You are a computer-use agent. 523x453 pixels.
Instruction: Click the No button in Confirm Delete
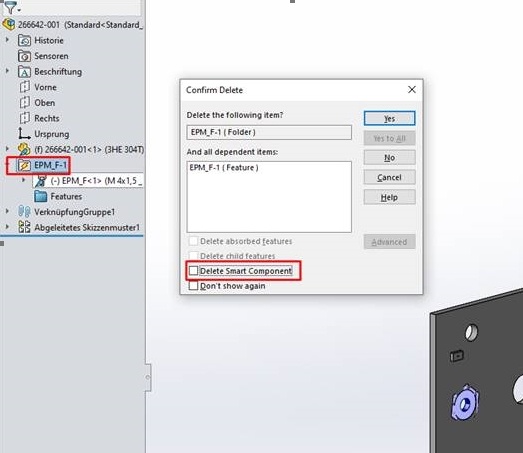[389, 157]
